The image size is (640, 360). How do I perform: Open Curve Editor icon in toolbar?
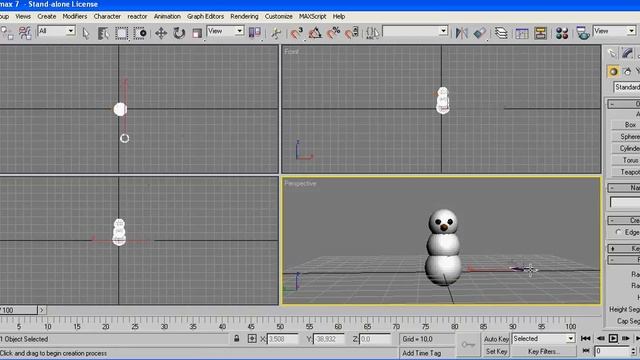click(522, 33)
